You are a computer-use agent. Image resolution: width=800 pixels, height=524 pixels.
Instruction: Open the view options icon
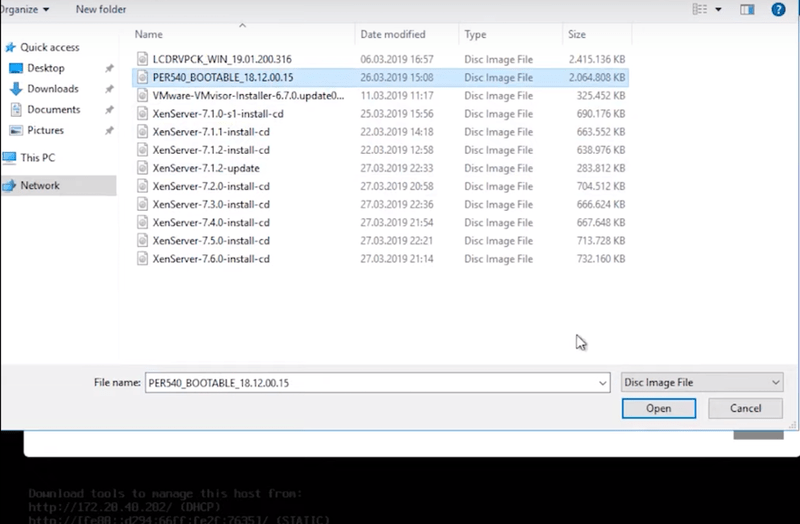tap(697, 9)
